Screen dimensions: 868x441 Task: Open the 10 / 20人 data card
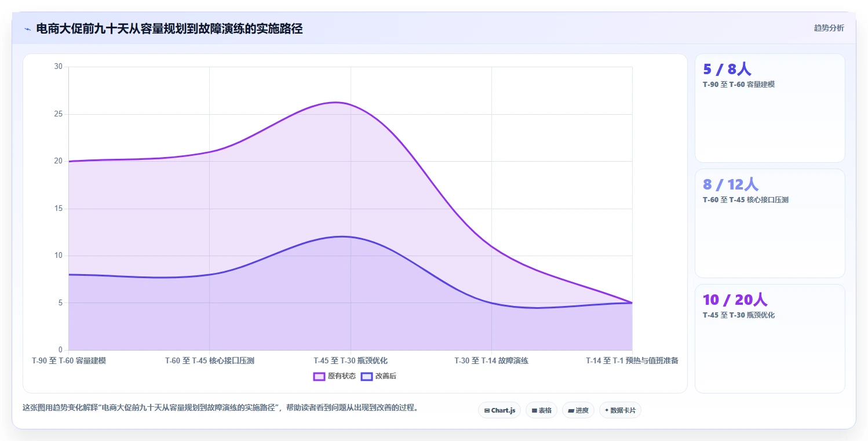769,338
